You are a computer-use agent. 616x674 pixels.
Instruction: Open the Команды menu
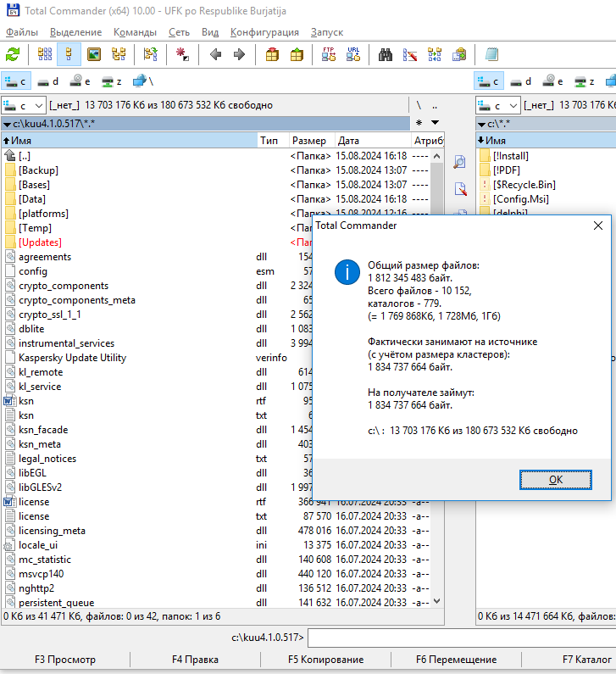click(x=135, y=32)
